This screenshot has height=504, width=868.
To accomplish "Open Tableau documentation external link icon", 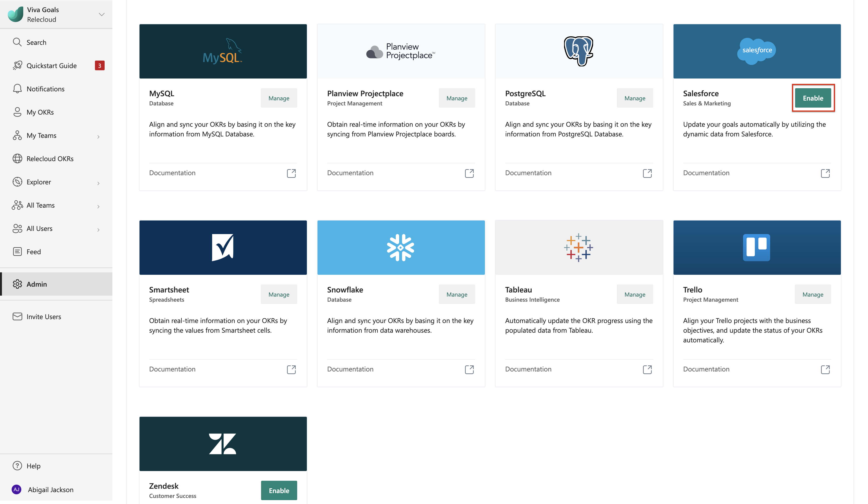I will (647, 370).
